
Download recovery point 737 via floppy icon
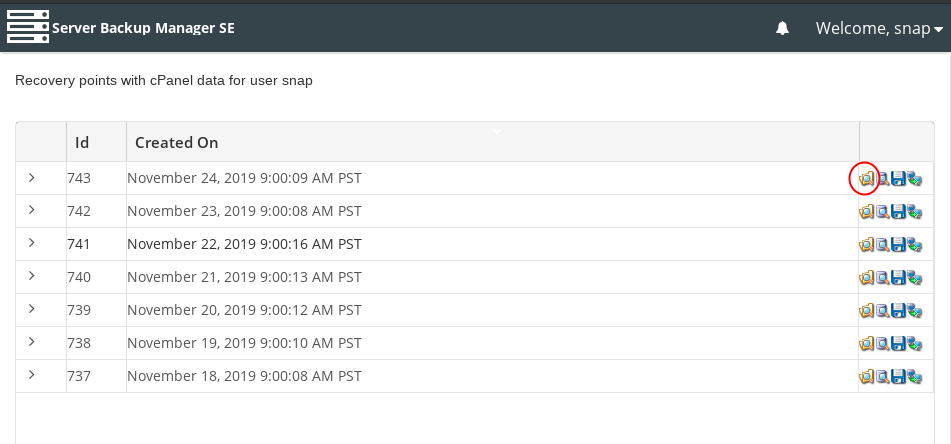click(x=898, y=377)
